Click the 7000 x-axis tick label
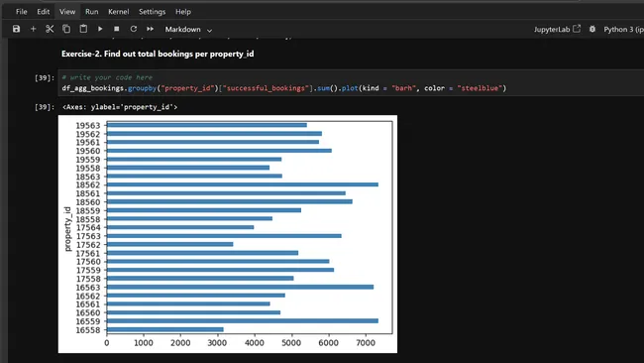This screenshot has width=644, height=363. 366,342
